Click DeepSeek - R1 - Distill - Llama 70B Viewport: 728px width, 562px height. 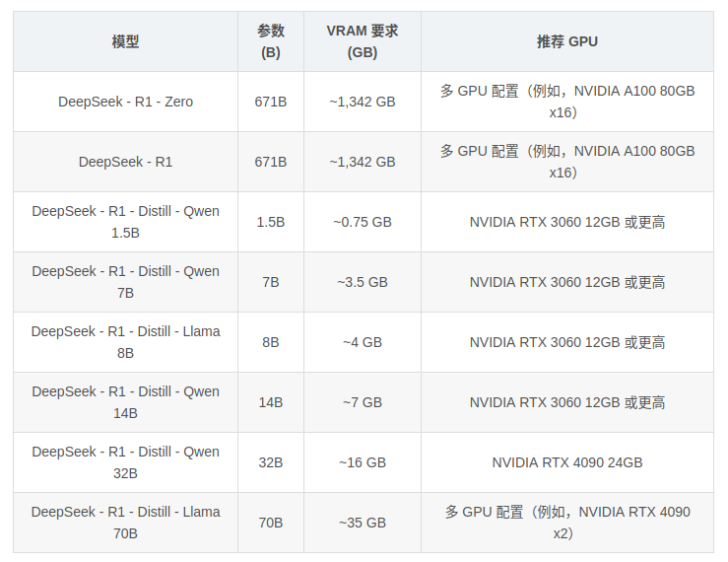[x=125, y=523]
